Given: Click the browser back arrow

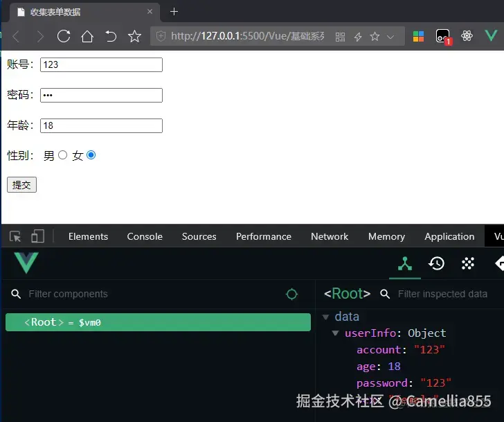Looking at the screenshot, I should click(16, 36).
